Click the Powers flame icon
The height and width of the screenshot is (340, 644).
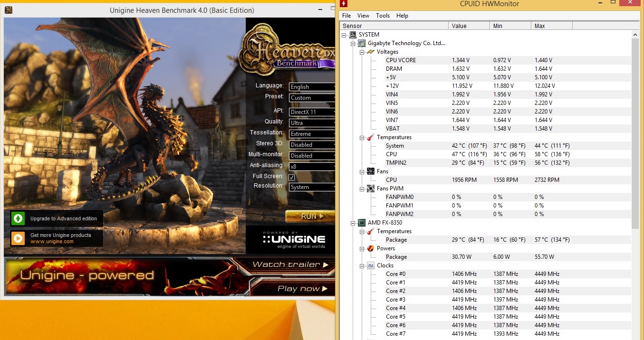coord(371,248)
